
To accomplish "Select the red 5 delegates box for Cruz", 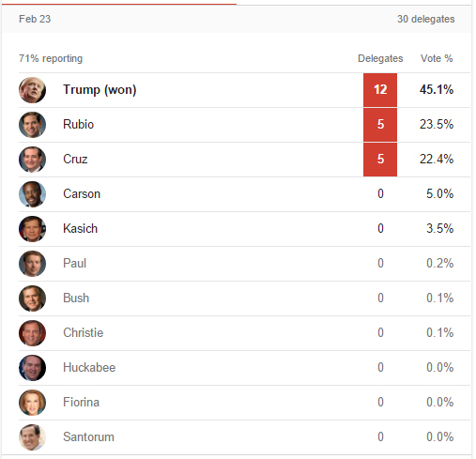I will (x=380, y=160).
